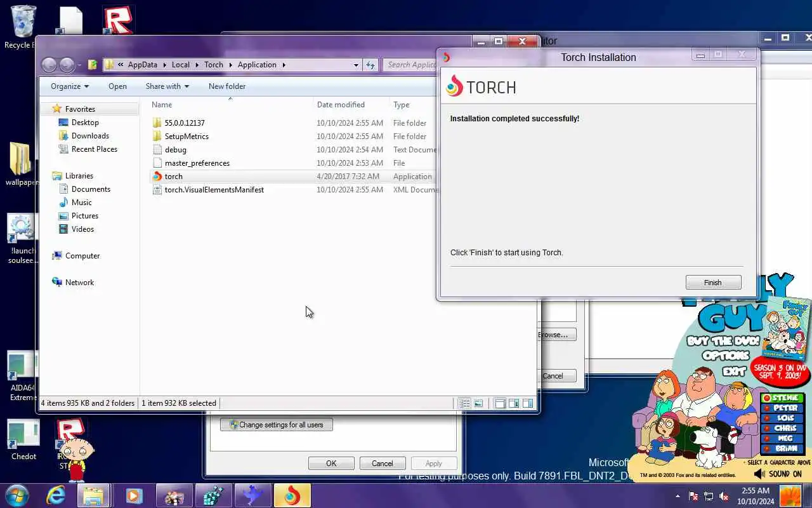Viewport: 812px width, 508px height.
Task: Click Application in the breadcrumb path
Action: point(257,65)
